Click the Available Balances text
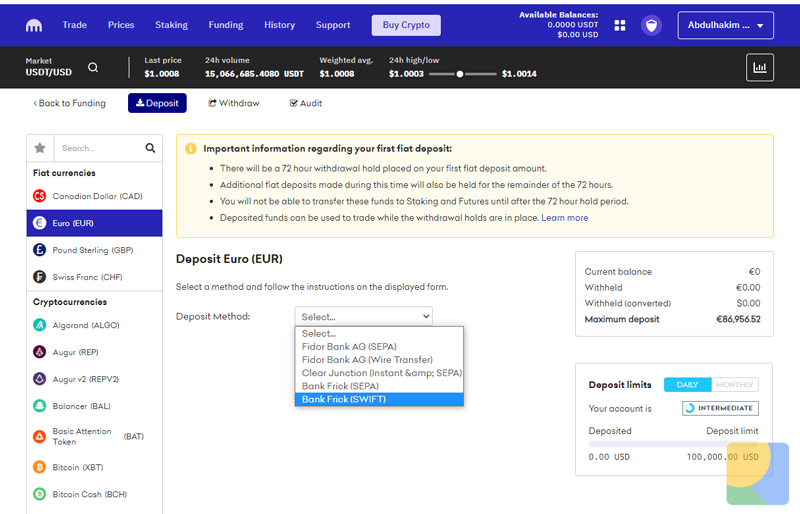 (558, 15)
